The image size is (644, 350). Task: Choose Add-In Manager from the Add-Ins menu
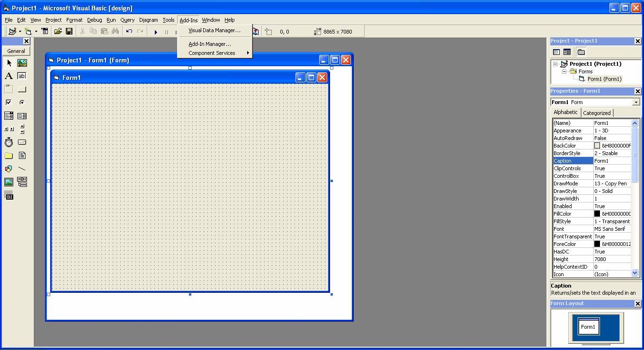pyautogui.click(x=210, y=44)
